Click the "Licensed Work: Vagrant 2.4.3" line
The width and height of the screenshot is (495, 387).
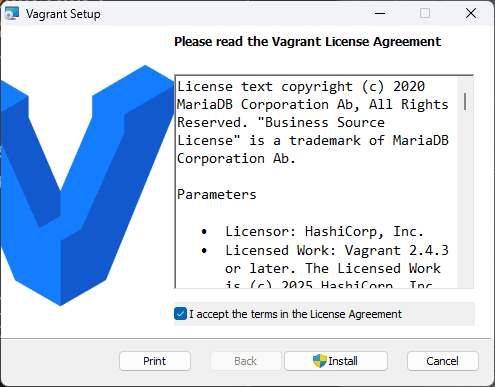pyautogui.click(x=337, y=250)
